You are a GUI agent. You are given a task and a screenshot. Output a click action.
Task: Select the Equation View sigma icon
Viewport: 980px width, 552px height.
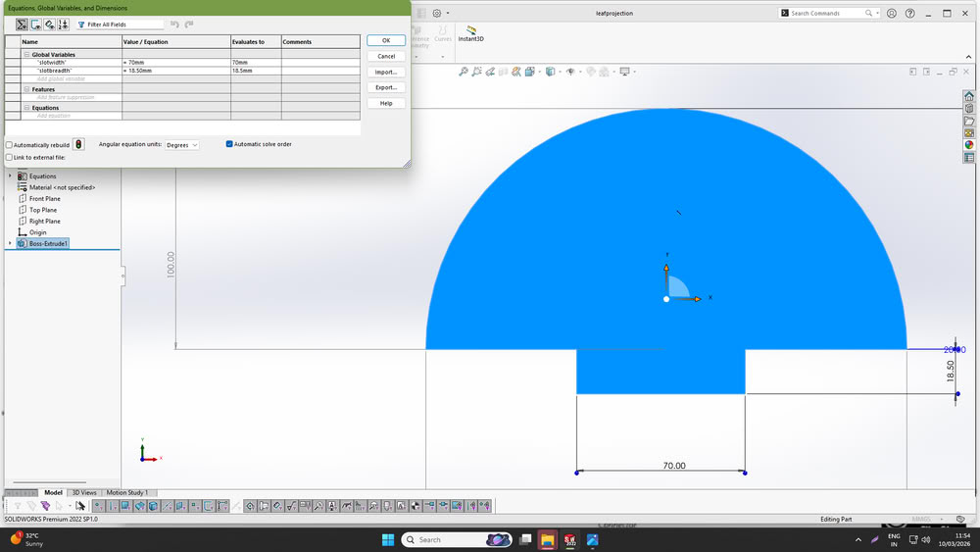[22, 25]
